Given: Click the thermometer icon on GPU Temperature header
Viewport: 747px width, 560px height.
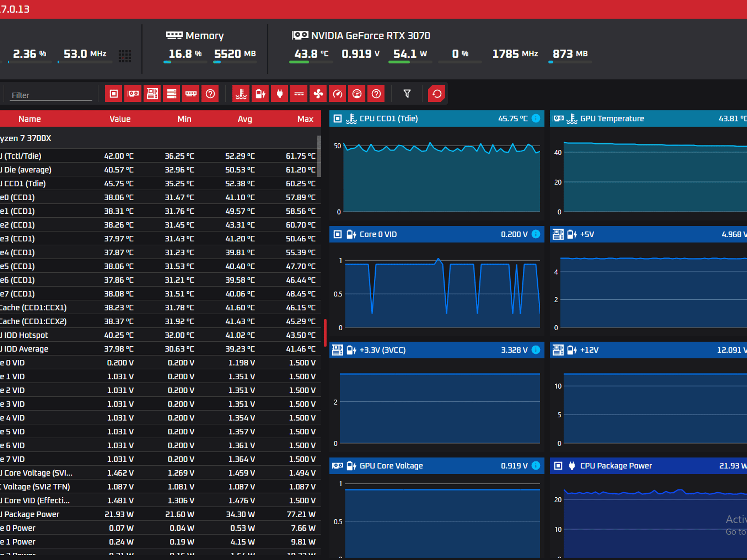Looking at the screenshot, I should (x=572, y=118).
